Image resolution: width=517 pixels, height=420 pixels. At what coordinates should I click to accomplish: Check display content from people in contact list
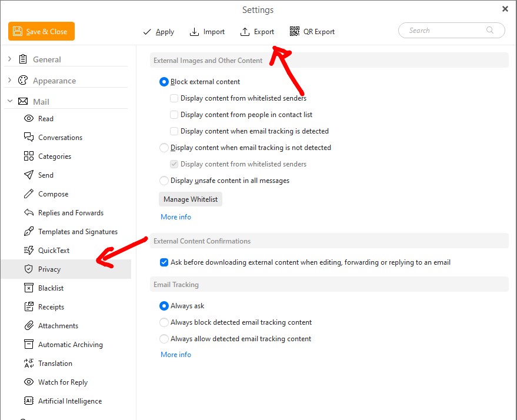(174, 115)
